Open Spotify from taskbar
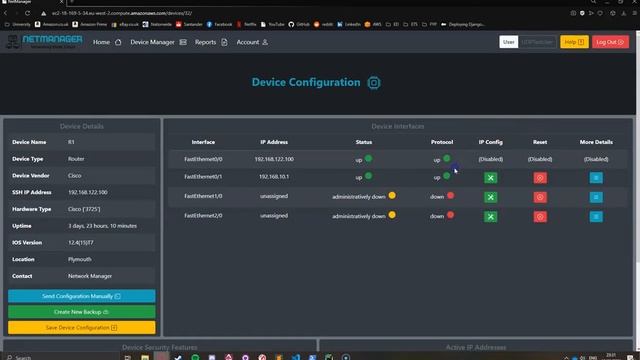 coord(195,357)
